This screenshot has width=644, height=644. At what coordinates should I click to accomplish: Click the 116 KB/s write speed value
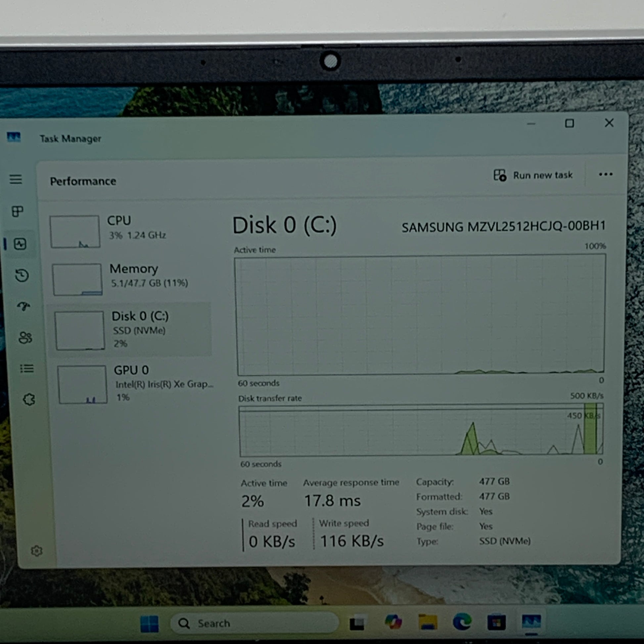[352, 541]
